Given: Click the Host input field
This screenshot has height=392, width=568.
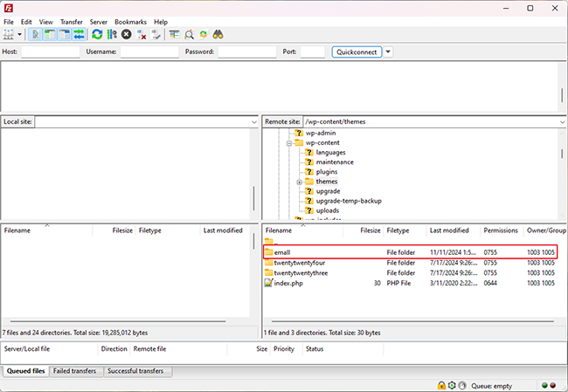Looking at the screenshot, I should 51,52.
